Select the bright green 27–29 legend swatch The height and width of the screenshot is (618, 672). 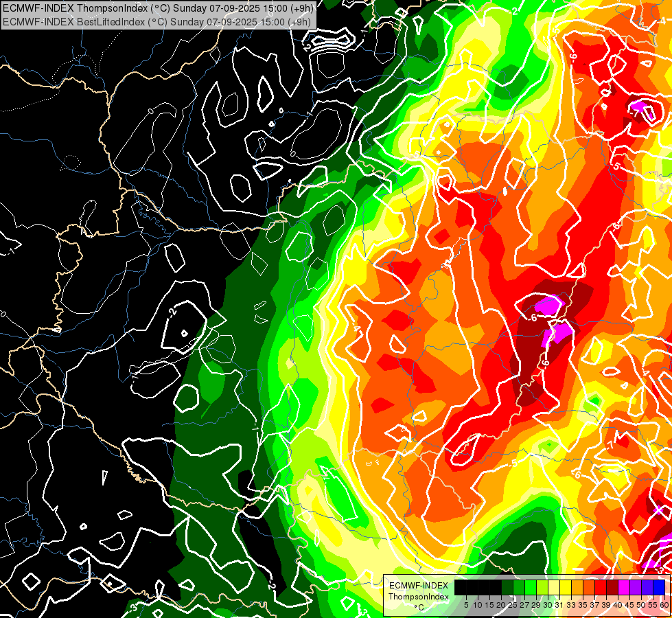tap(531, 587)
